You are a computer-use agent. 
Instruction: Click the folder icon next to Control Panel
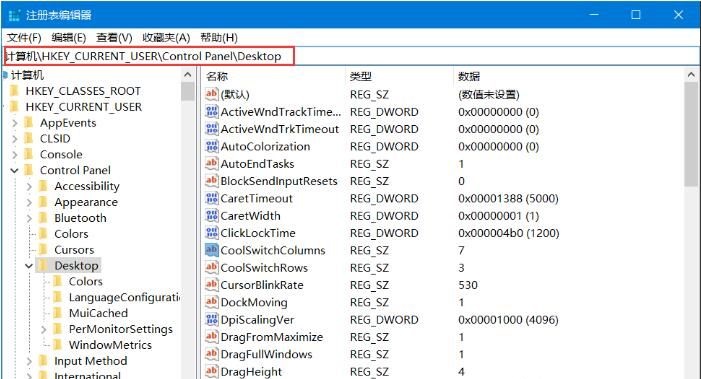click(30, 170)
